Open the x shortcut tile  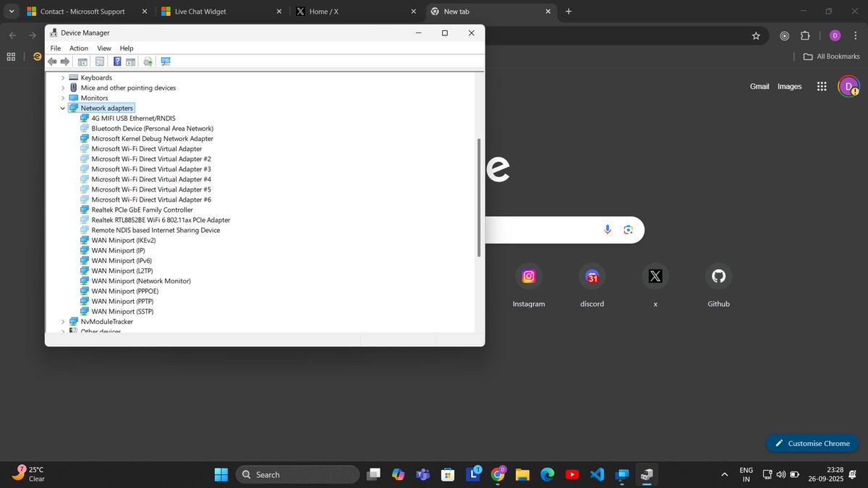pyautogui.click(x=655, y=286)
